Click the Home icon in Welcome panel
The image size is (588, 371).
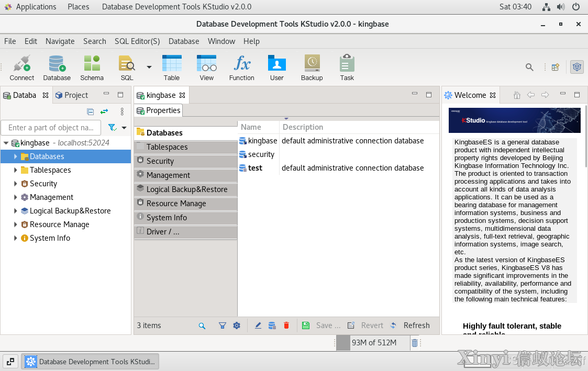tap(517, 95)
